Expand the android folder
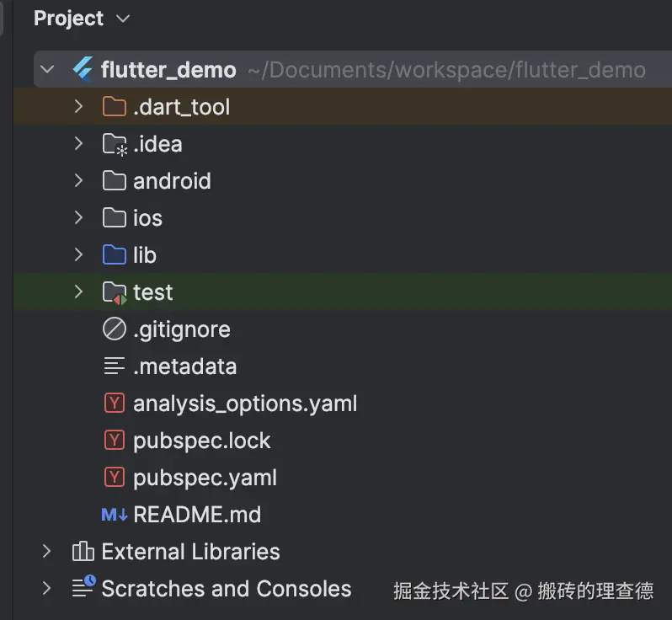The image size is (672, 620). tap(78, 181)
